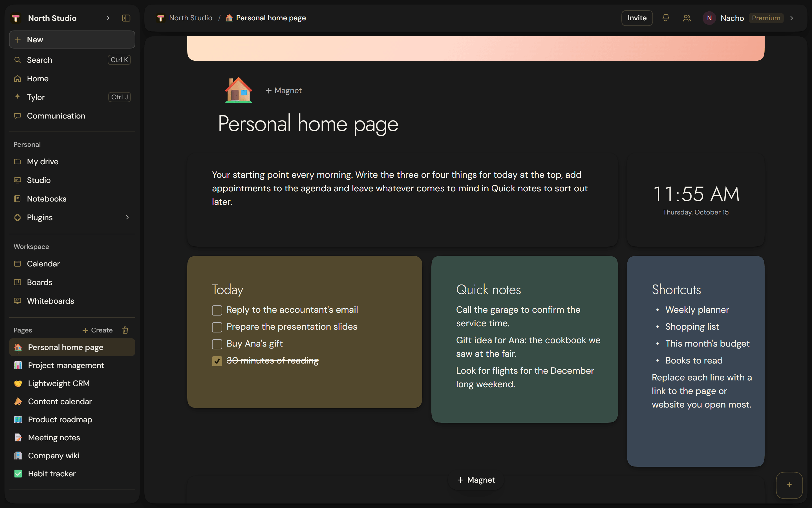Collapse the sidebar panel icon
Screen dimensions: 812x508
click(x=126, y=18)
